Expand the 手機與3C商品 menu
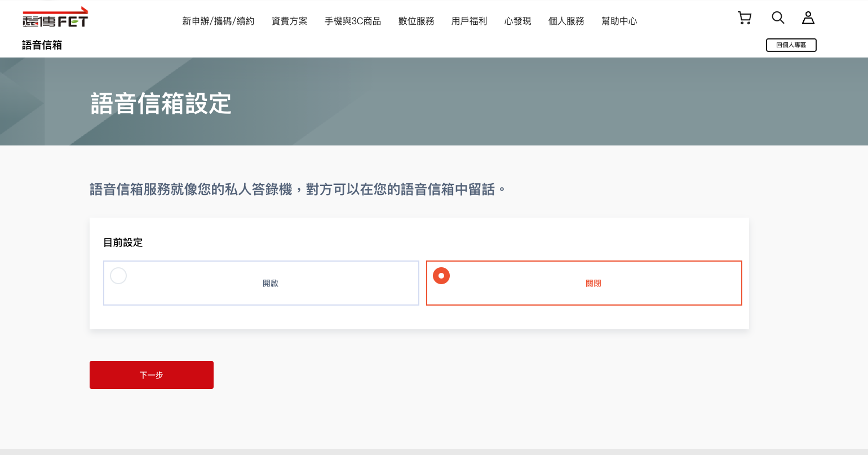This screenshot has height=455, width=868. [x=353, y=21]
